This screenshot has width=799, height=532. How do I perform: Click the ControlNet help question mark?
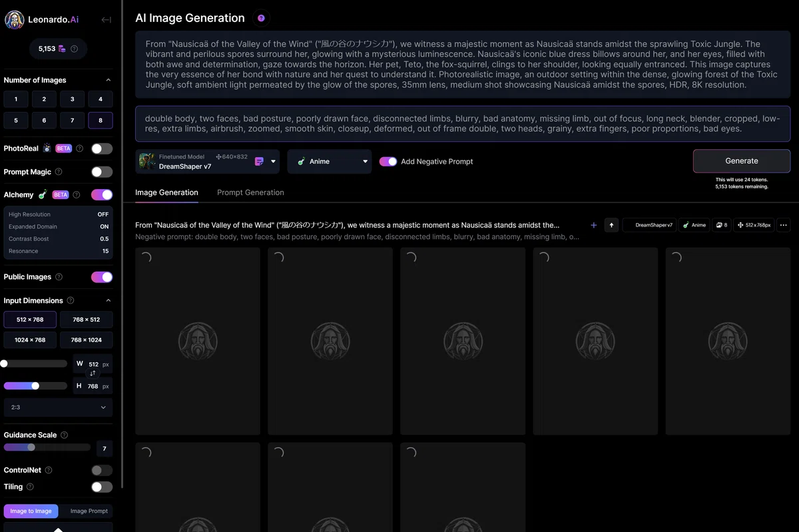48,470
